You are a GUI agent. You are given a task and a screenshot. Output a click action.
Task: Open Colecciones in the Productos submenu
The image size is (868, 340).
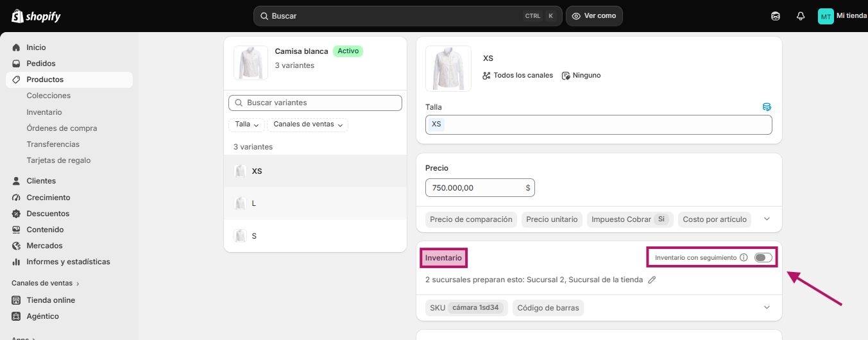tap(49, 96)
